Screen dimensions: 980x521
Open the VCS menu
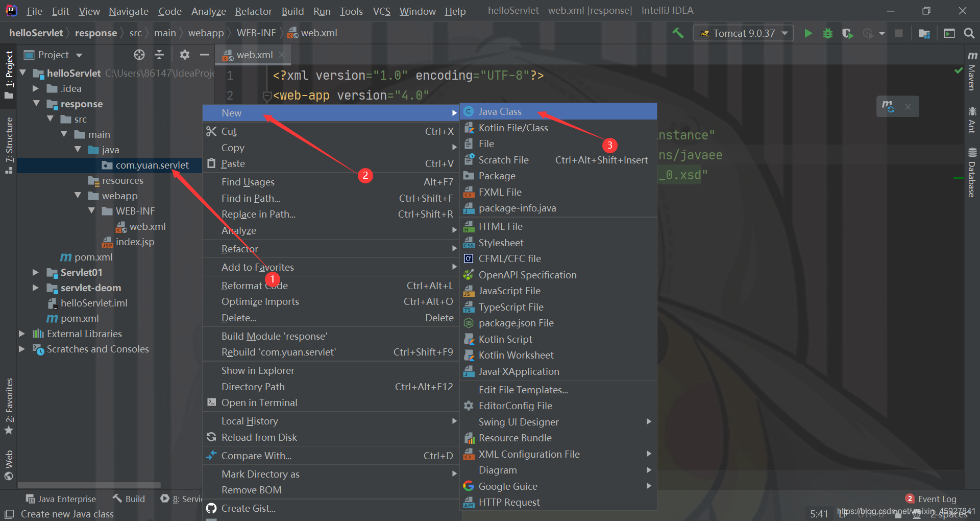[381, 11]
